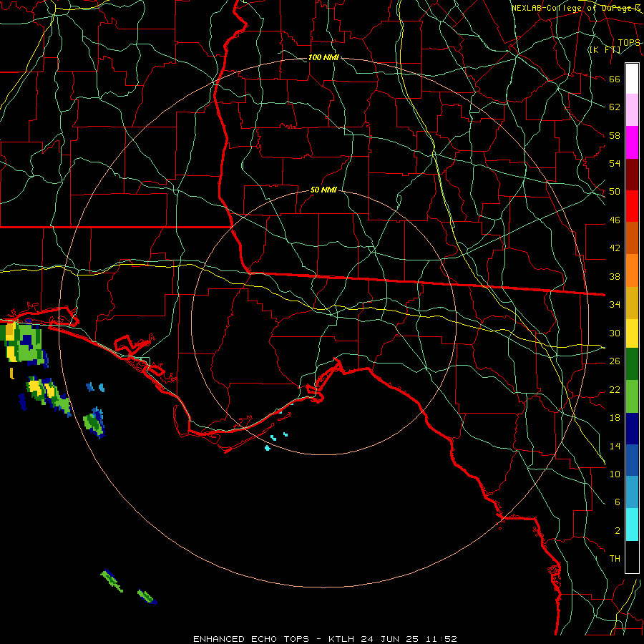
Task: Click the dark orange 46 K FT legend swatch
Action: tap(632, 238)
